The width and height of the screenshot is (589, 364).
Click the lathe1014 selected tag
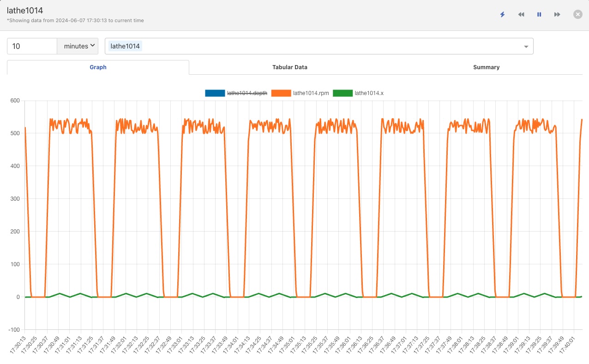[x=125, y=46]
